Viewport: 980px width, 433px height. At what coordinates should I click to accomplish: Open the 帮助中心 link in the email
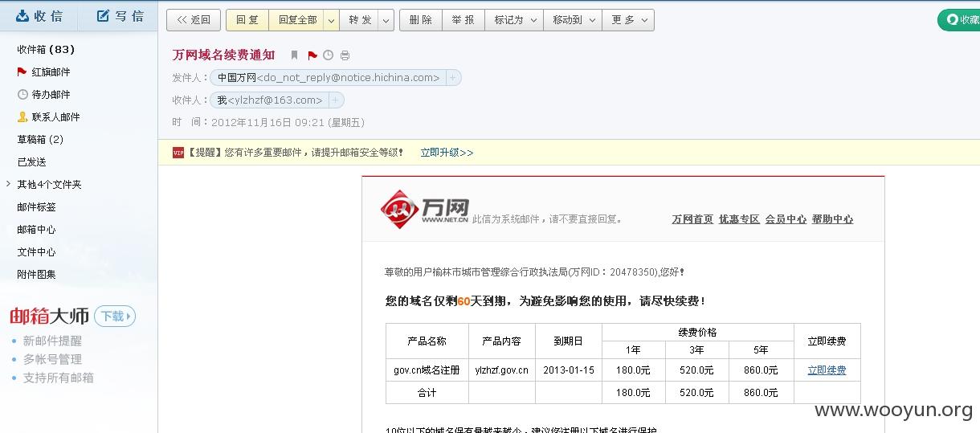(832, 219)
